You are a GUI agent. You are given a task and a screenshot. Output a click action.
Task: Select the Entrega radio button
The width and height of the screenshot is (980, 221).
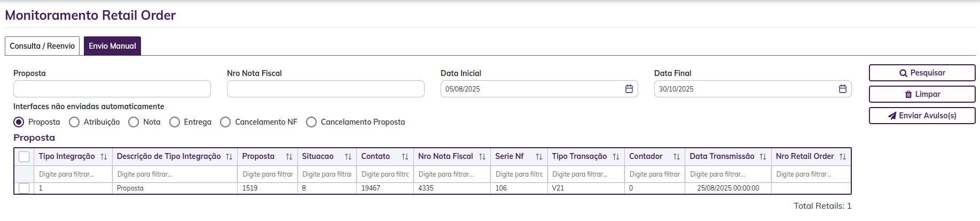pos(175,122)
